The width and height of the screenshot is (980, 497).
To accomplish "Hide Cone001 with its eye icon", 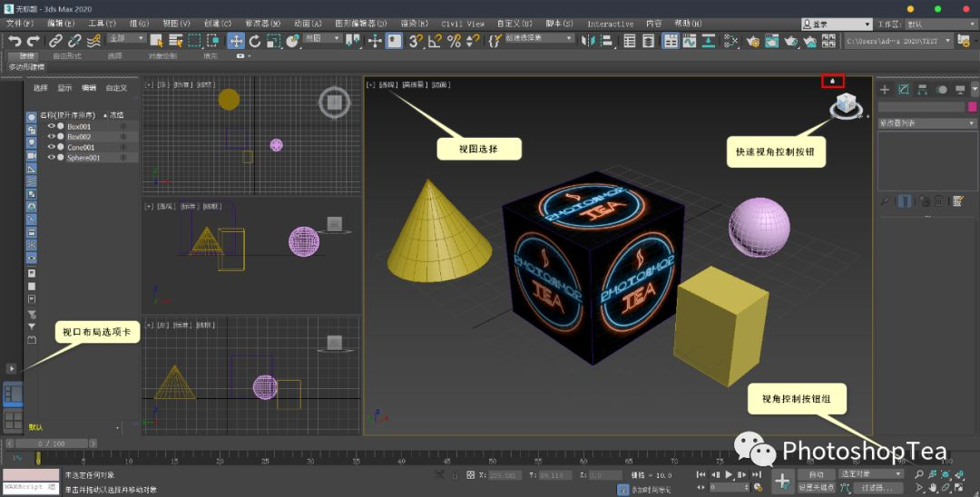I will tap(51, 147).
